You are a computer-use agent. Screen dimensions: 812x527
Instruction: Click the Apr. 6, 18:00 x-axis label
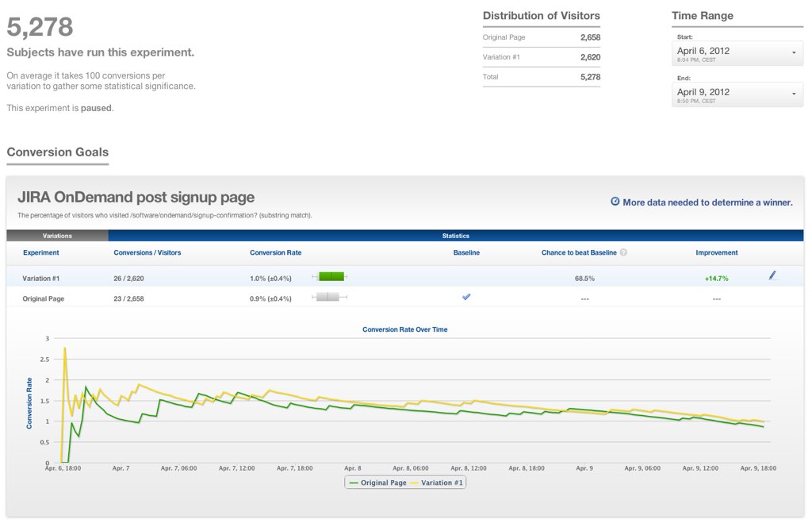click(x=63, y=468)
